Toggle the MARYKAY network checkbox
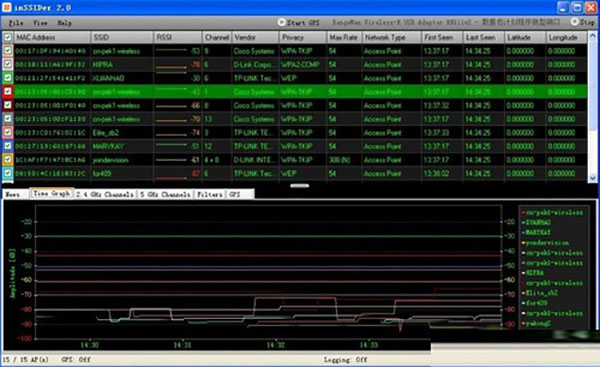600x367 pixels. coord(8,146)
